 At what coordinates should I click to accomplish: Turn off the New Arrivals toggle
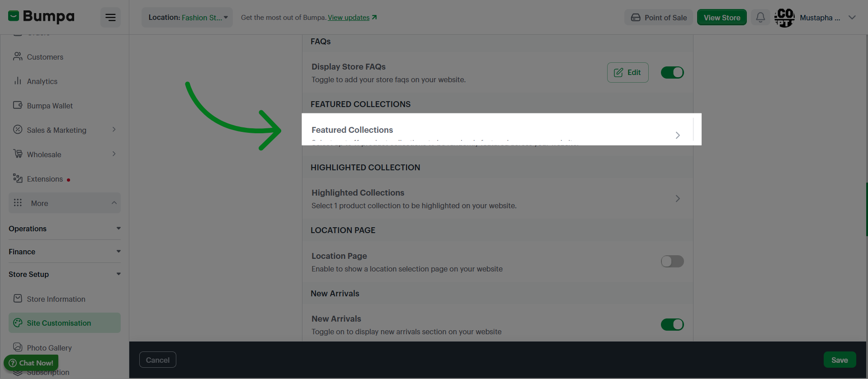pyautogui.click(x=672, y=324)
